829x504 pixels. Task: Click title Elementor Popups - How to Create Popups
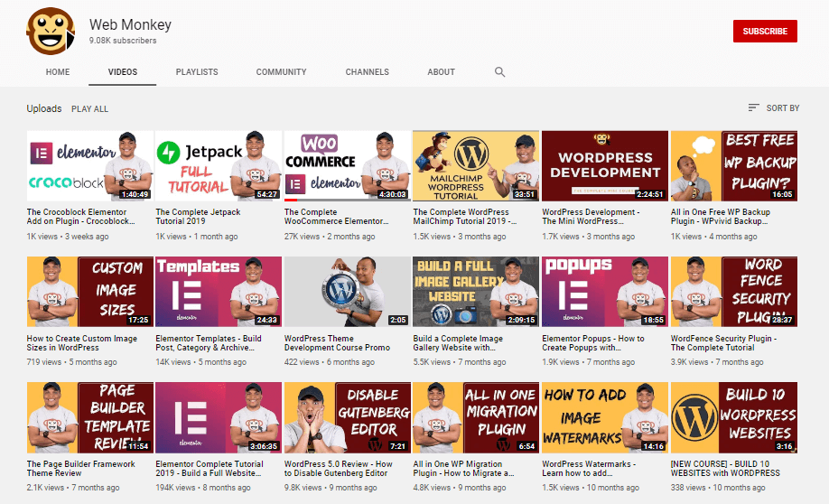(593, 342)
